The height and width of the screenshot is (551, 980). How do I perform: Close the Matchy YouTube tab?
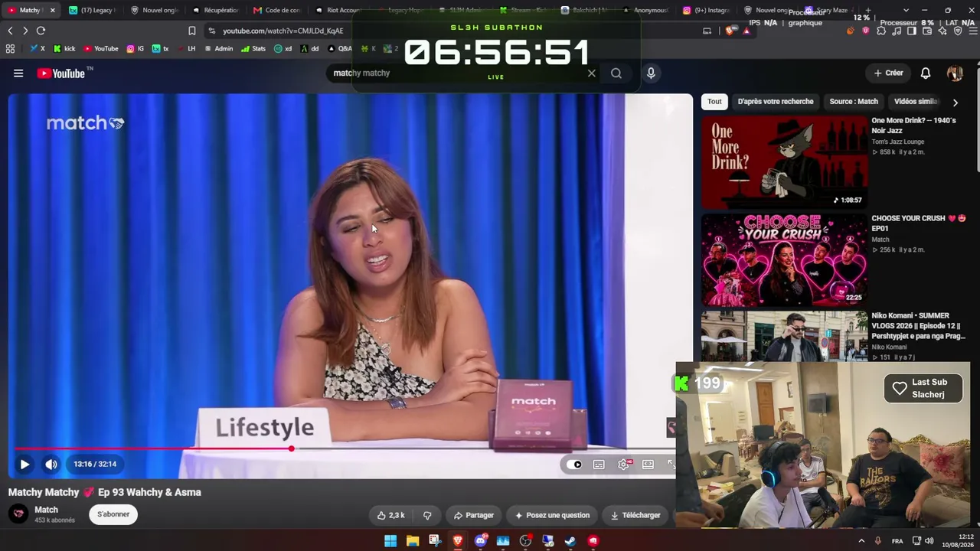point(52,10)
